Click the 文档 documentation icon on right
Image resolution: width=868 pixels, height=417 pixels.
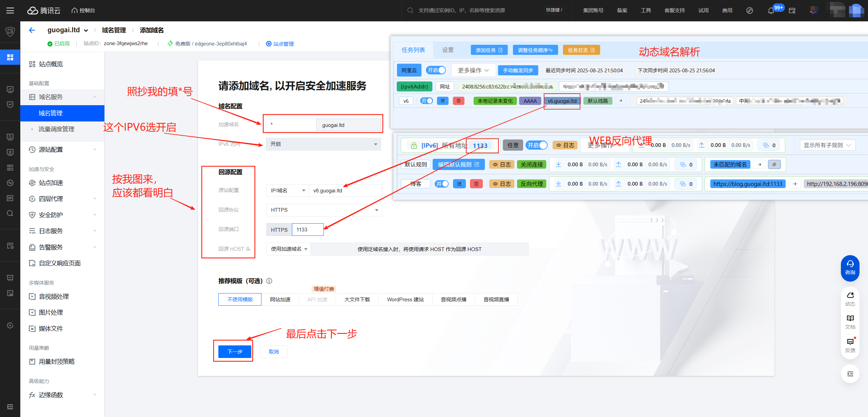(x=850, y=321)
